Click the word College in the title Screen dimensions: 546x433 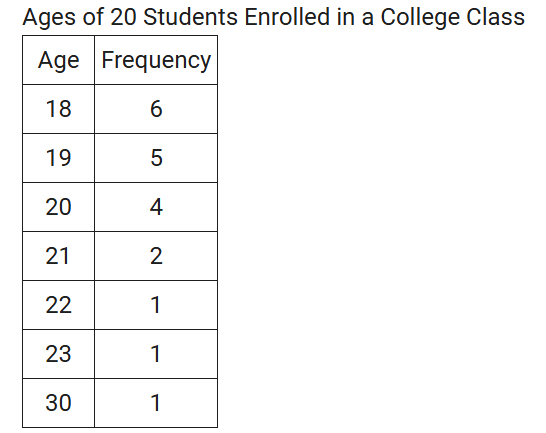[419, 17]
